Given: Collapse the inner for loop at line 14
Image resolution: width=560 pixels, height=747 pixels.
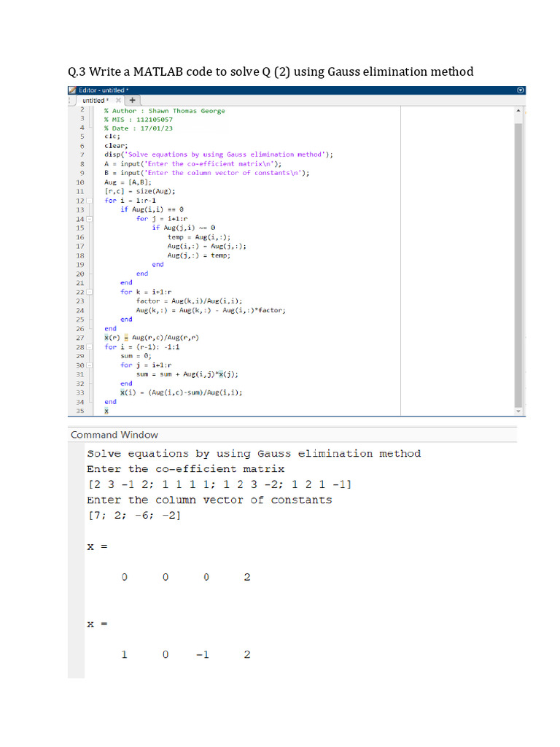Looking at the screenshot, I should 89,219.
